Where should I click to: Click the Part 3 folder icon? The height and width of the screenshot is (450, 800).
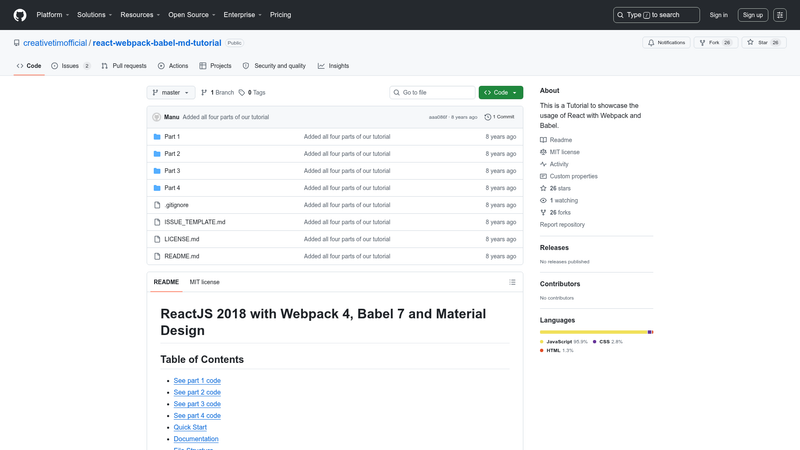(157, 171)
